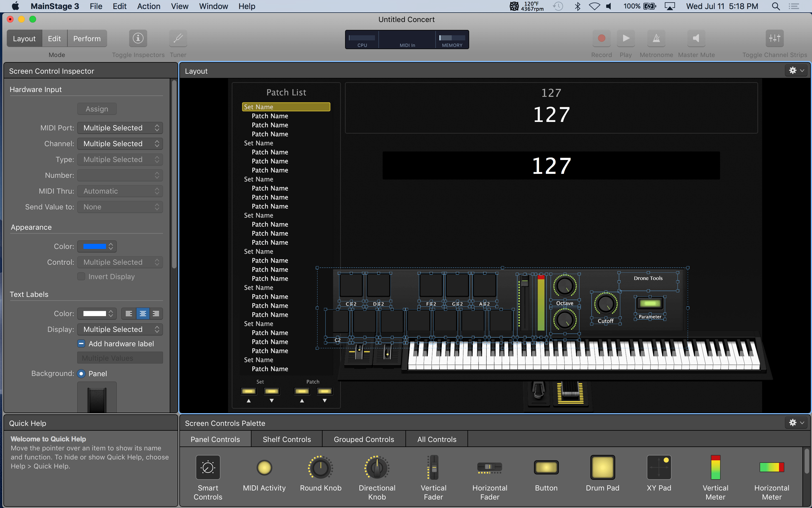This screenshot has width=812, height=508.
Task: Open the Send Value to dropdown
Action: [x=120, y=207]
